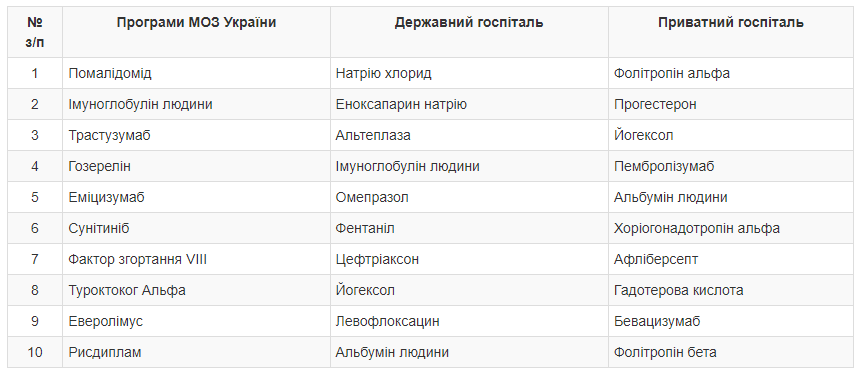Screen dimensions: 862x371
Task: Click the 'Рисдиплам' cell
Action: coord(196,352)
